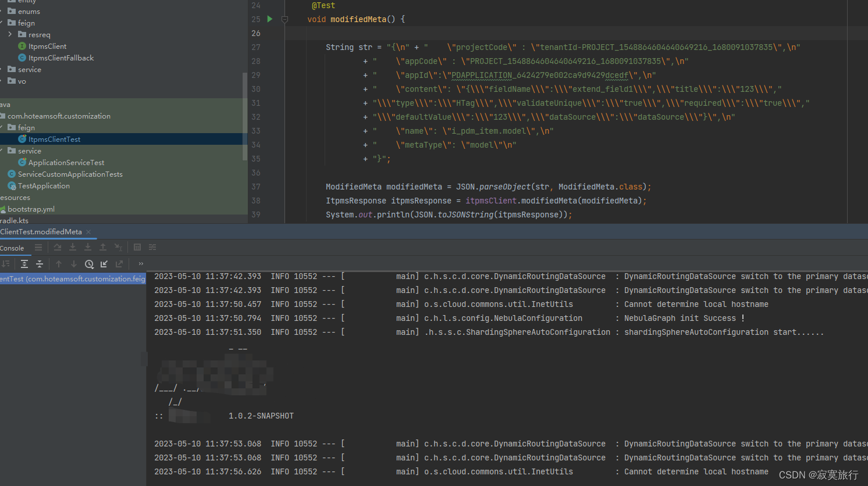Viewport: 868px width, 486px height.
Task: Switch to ClientTest.modifiedMeta run tab
Action: tap(41, 231)
